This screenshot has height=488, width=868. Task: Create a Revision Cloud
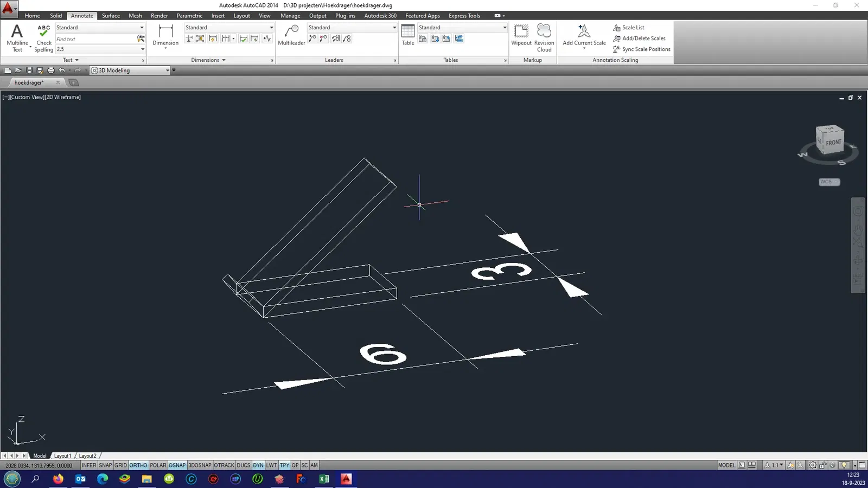pos(544,38)
